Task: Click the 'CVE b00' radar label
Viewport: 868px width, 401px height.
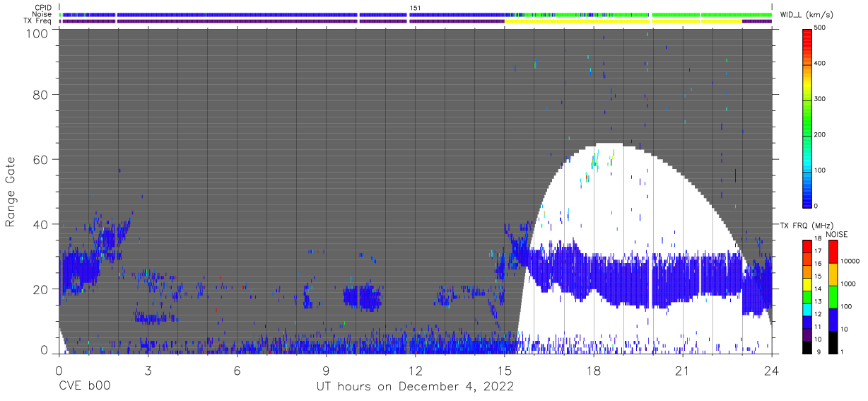Action: pyautogui.click(x=84, y=386)
